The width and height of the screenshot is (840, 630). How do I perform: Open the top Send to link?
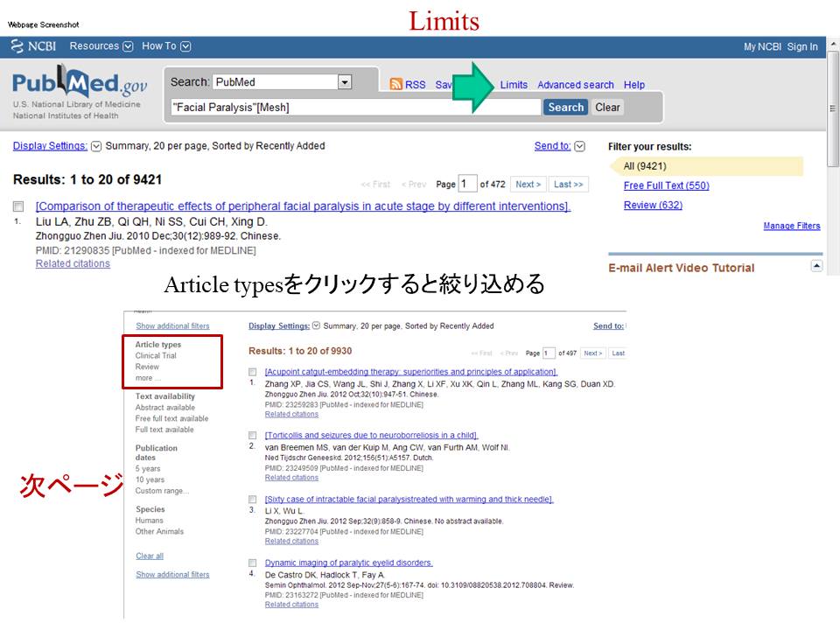point(552,146)
